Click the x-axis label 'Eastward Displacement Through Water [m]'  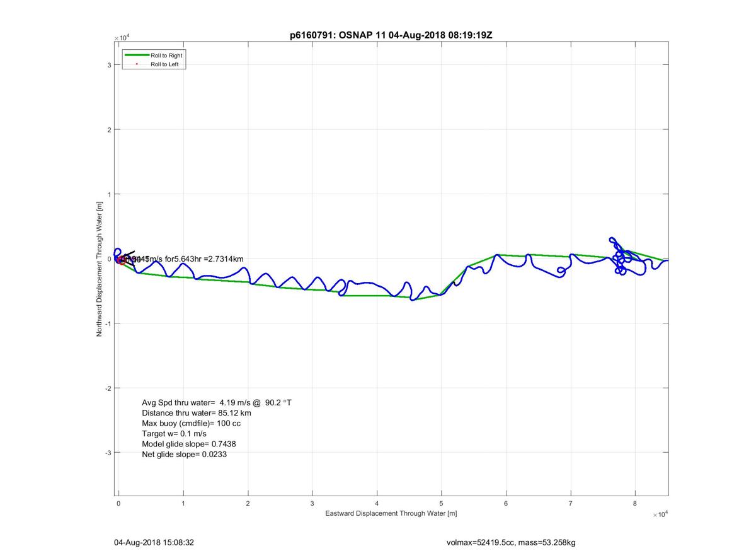pyautogui.click(x=391, y=513)
